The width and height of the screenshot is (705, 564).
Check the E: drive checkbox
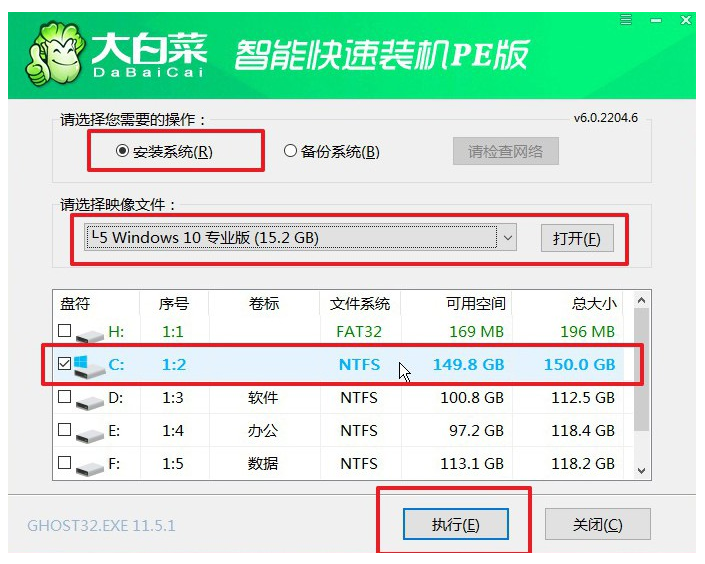65,430
